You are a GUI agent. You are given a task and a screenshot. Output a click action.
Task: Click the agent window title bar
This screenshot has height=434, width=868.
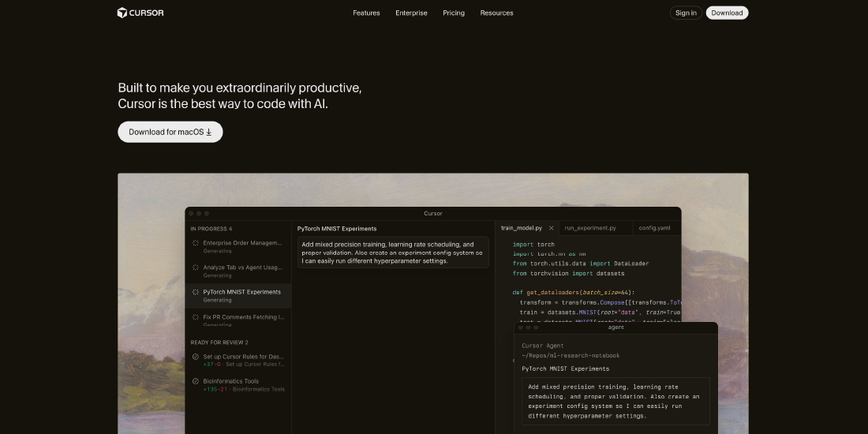pos(615,327)
